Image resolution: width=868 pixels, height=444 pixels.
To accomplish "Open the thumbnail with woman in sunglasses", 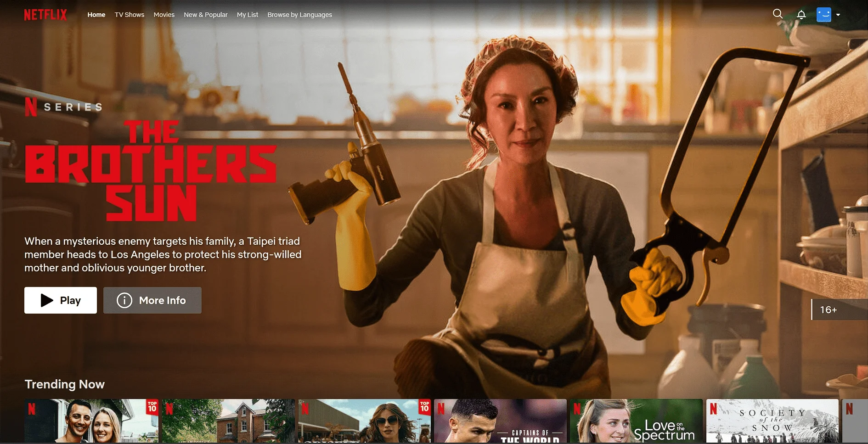I will (x=364, y=421).
